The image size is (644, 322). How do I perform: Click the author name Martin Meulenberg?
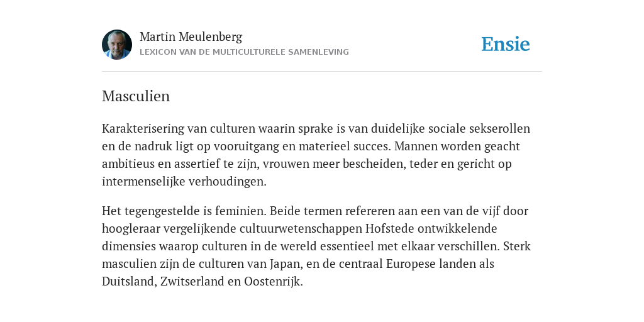tap(191, 36)
